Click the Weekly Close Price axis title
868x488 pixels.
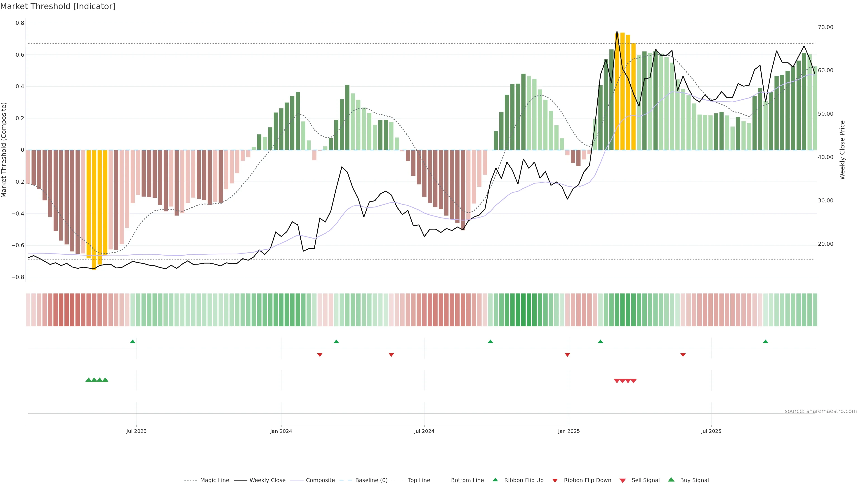pos(842,150)
